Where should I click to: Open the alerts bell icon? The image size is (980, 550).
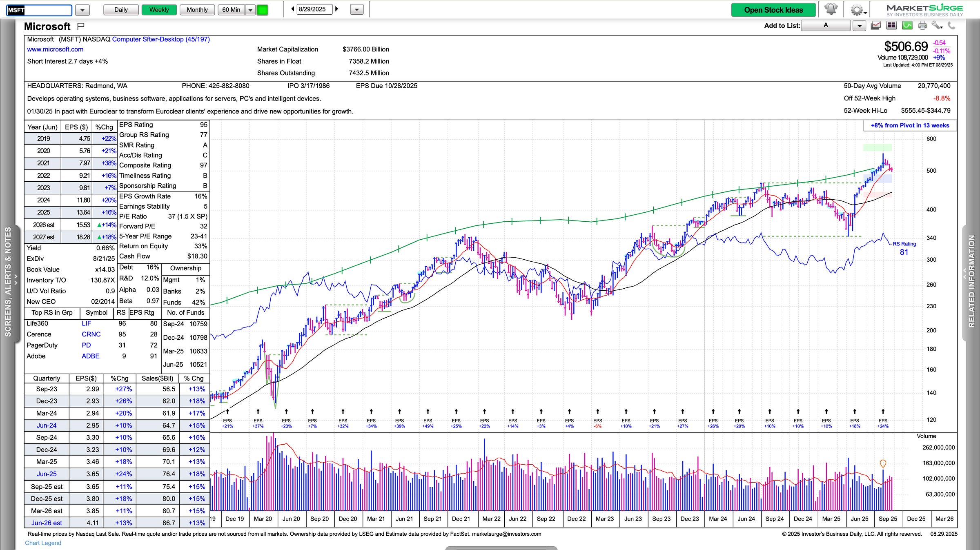click(831, 9)
